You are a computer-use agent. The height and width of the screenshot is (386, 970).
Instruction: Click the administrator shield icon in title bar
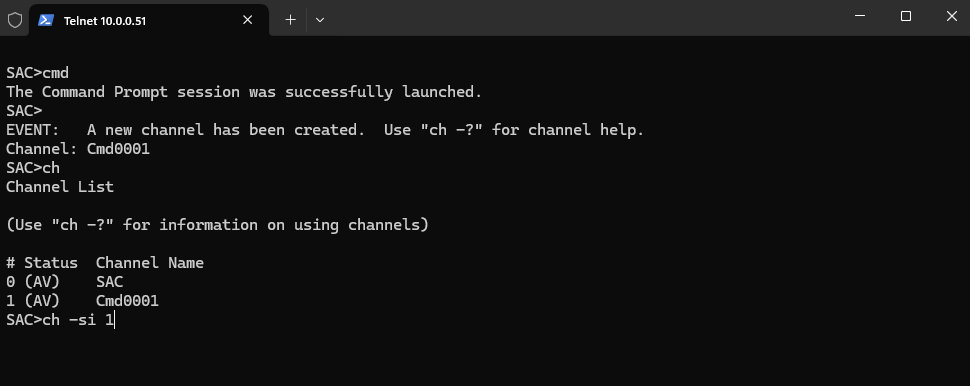[x=15, y=20]
